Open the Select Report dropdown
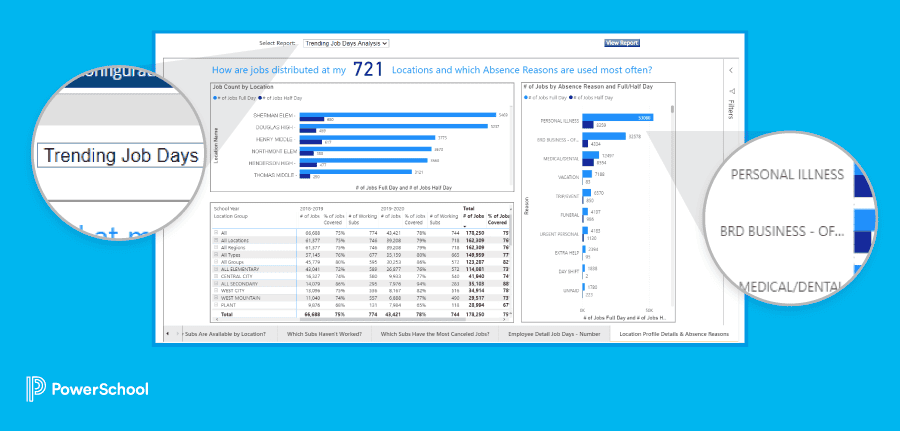Image resolution: width=900 pixels, height=431 pixels. (x=345, y=43)
